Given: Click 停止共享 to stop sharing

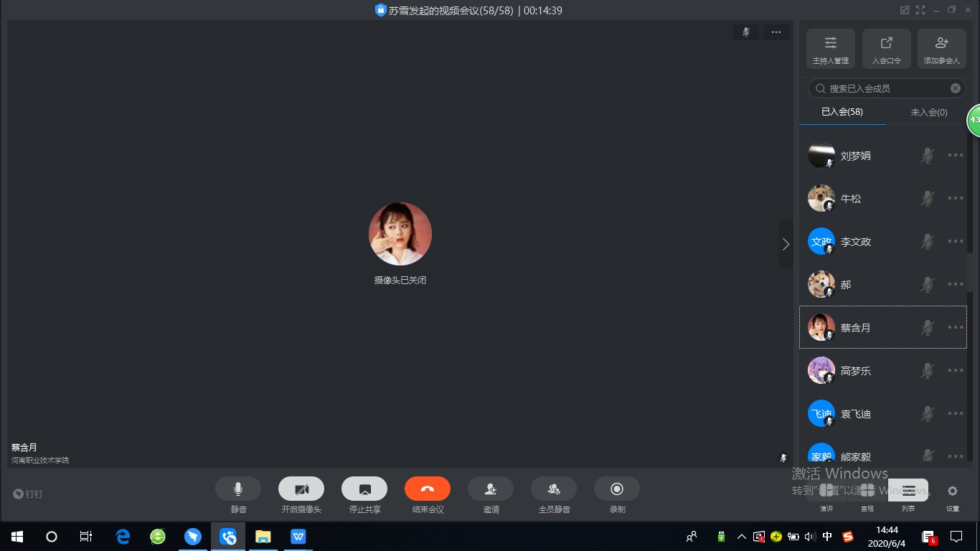Looking at the screenshot, I should 364,489.
